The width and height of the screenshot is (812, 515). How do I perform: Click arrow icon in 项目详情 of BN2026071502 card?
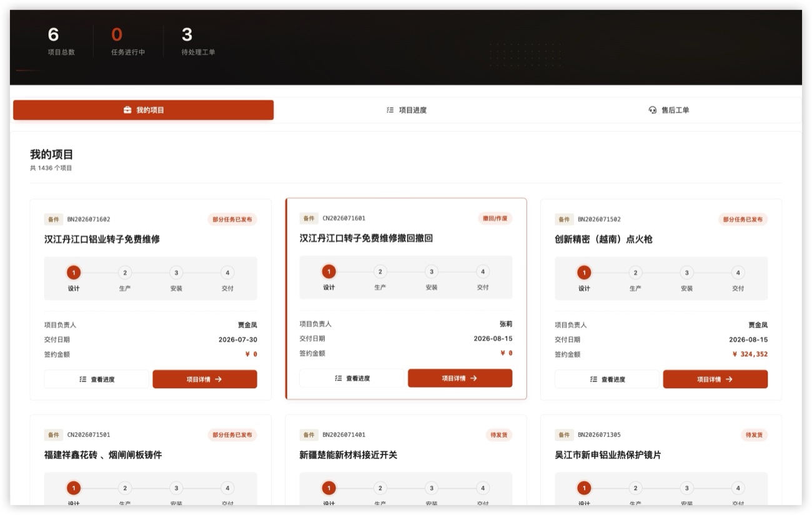(729, 379)
